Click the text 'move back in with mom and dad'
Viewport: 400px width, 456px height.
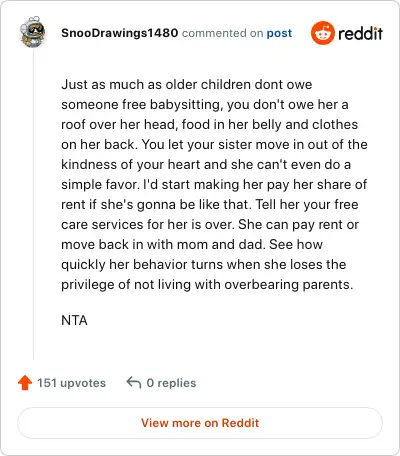click(163, 245)
